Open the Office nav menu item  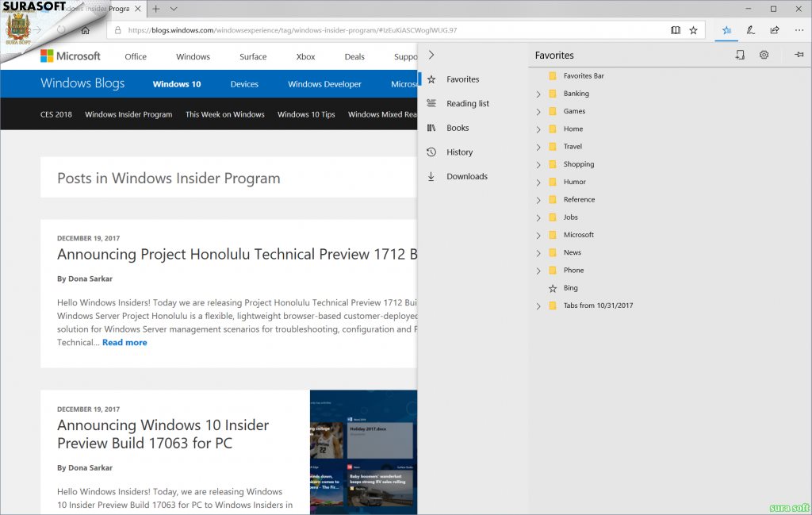click(x=136, y=56)
